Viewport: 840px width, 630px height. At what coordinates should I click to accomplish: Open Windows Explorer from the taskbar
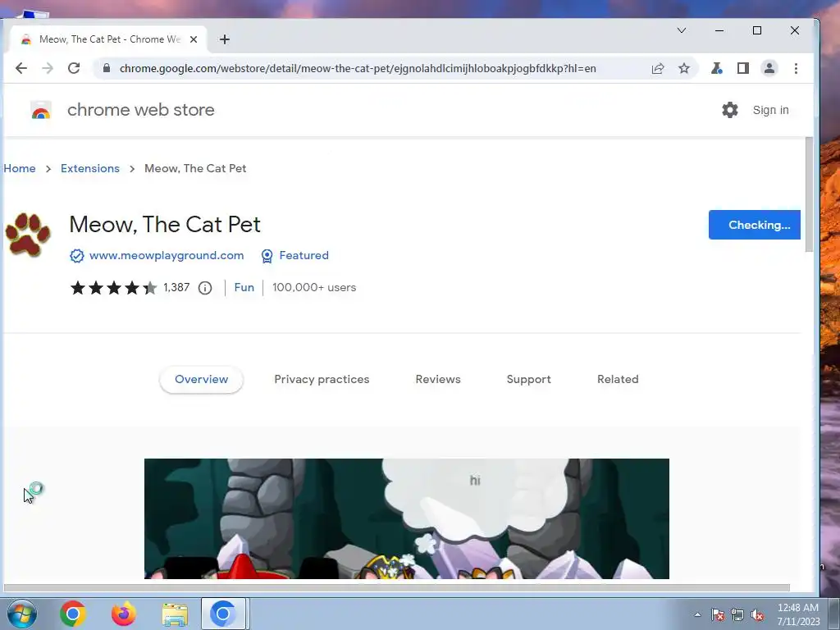tap(175, 614)
